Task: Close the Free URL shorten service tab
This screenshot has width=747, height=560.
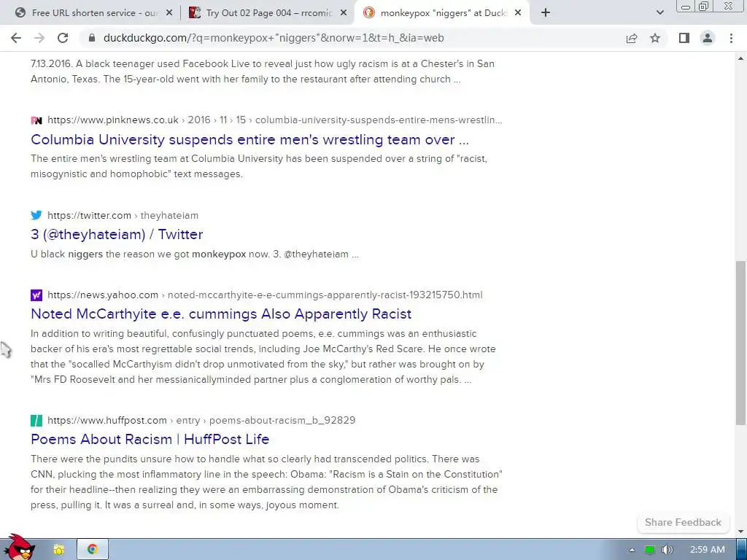Action: pyautogui.click(x=169, y=13)
